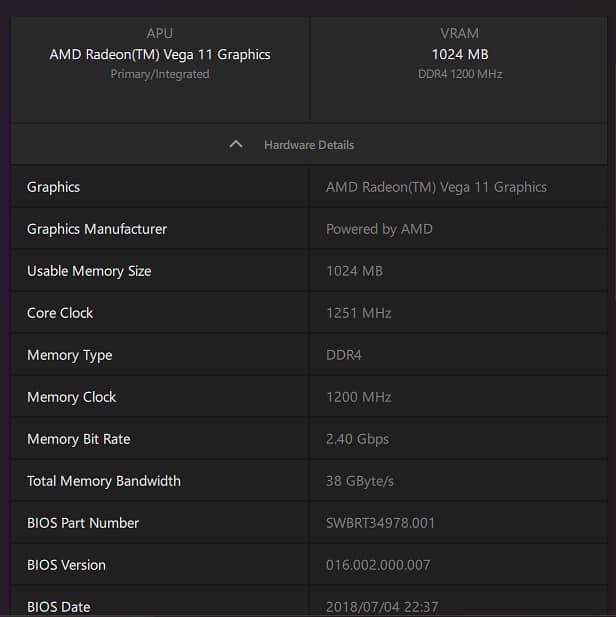Select the '1024 MB' VRAM value at top
This screenshot has width=616, height=617.
point(460,54)
